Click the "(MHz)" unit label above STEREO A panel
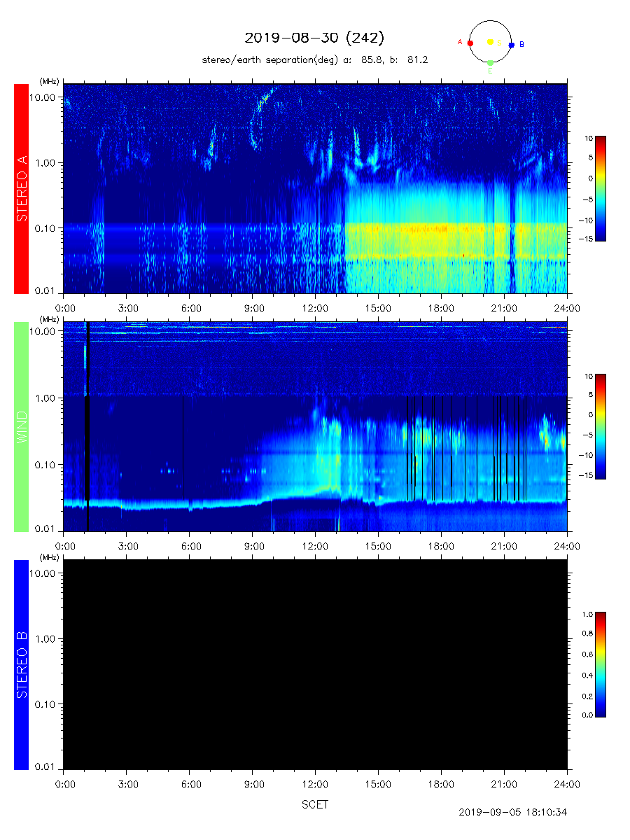Screen dimensions: 630x840 click(49, 81)
